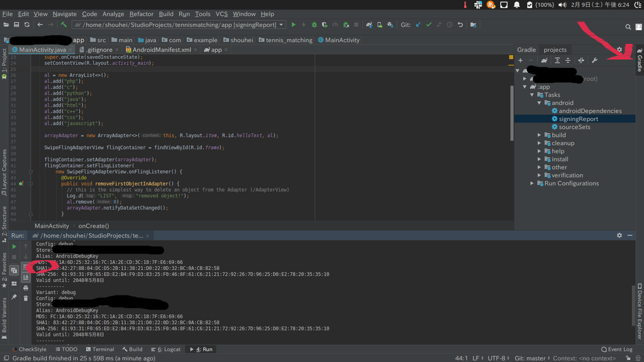
Task: Open the TODO tool window
Action: coord(66,349)
